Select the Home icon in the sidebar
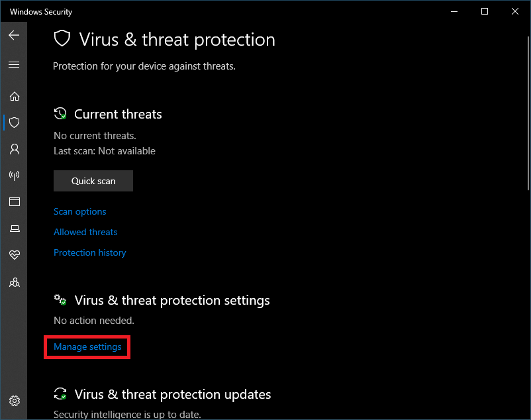531x420 pixels. pyautogui.click(x=14, y=96)
